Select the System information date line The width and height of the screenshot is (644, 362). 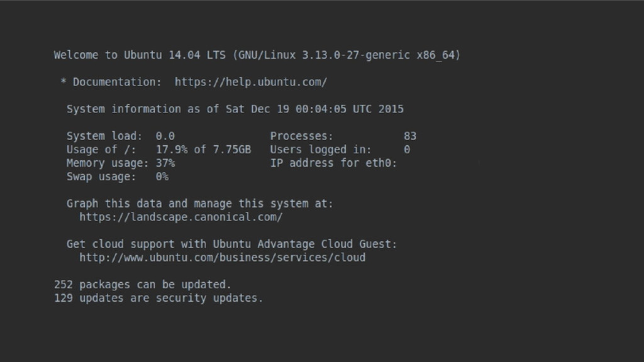pos(235,109)
